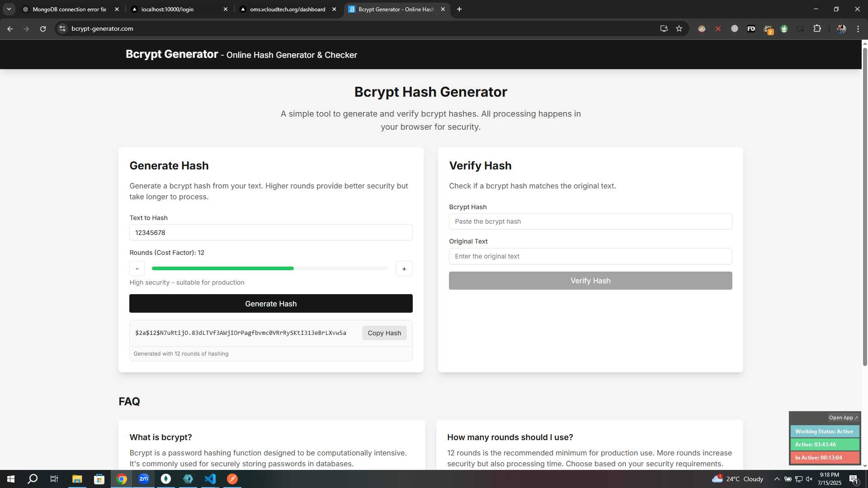868x488 pixels.
Task: Show hidden system tray icons
Action: 777,479
